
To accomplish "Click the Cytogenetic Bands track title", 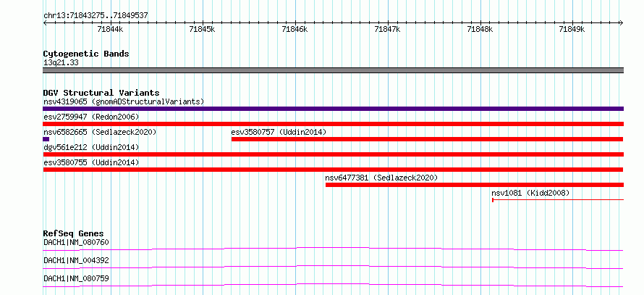I will tap(86, 54).
